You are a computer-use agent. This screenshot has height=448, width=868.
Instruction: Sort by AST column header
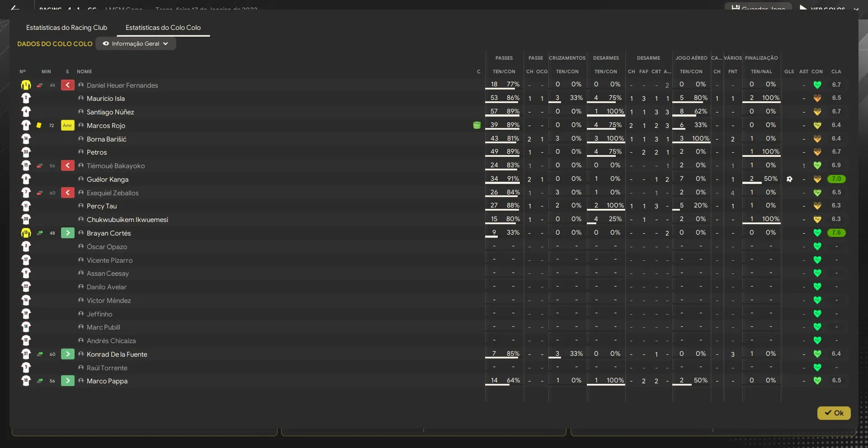[804, 71]
